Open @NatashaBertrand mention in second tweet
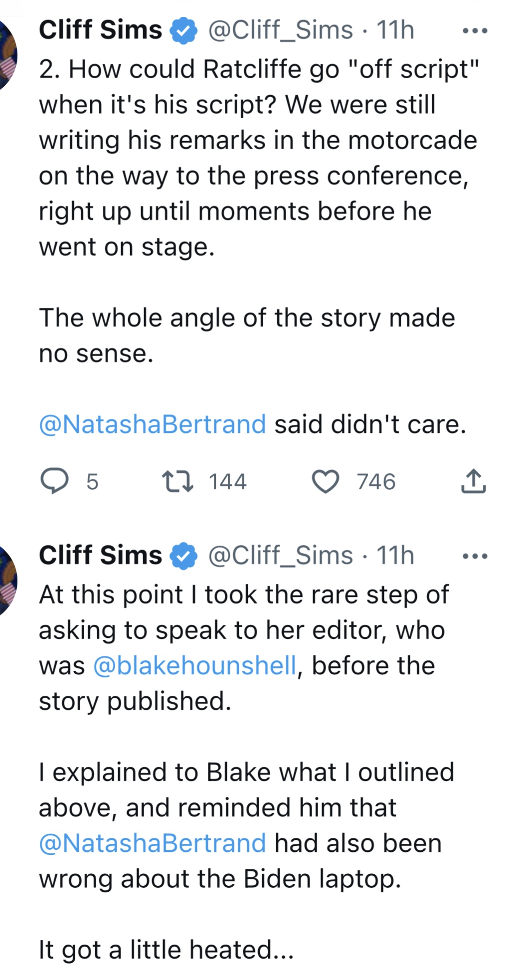 pos(152,843)
